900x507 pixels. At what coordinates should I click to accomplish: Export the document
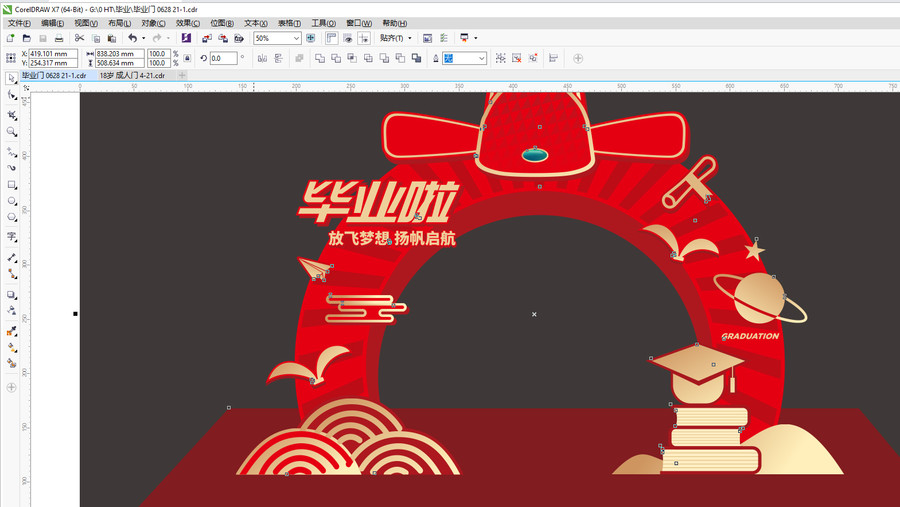coord(223,38)
